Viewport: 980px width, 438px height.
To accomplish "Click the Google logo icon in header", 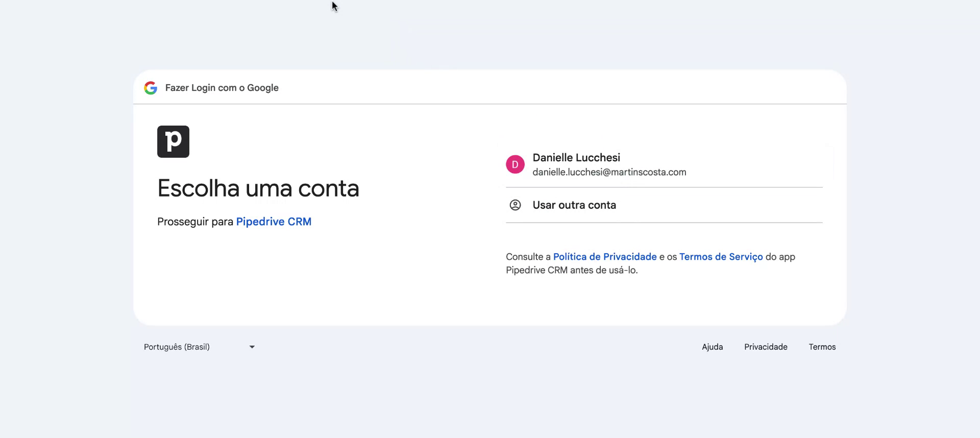I will click(x=151, y=88).
